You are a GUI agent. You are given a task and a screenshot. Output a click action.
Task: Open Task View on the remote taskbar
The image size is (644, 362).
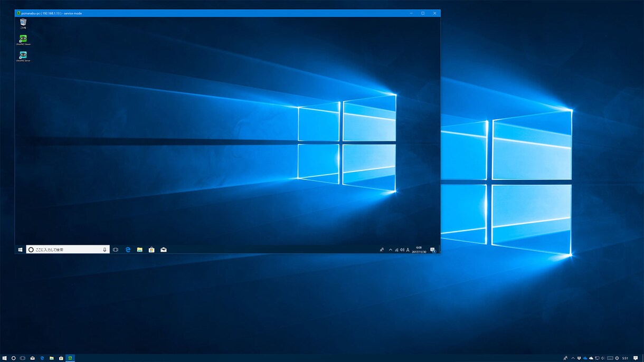click(x=116, y=250)
